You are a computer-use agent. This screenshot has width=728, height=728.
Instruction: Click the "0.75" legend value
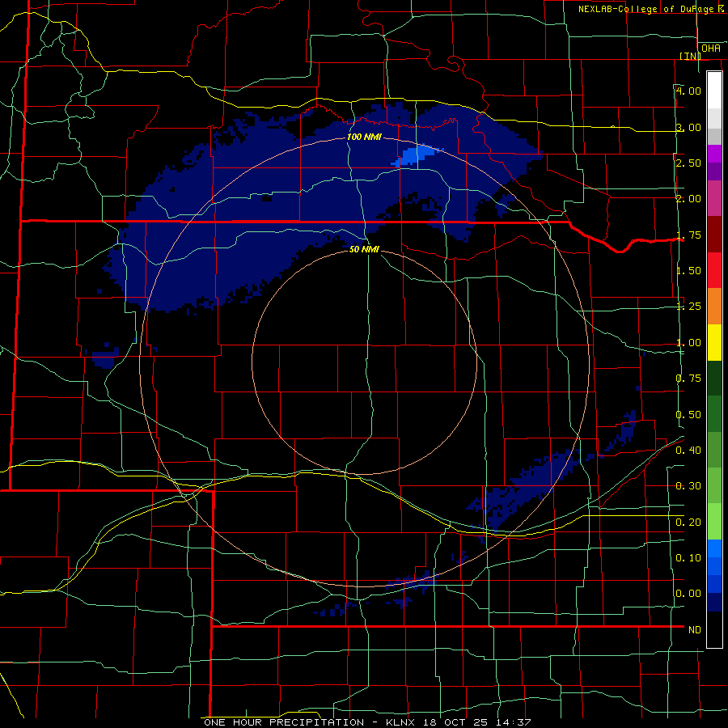(688, 379)
